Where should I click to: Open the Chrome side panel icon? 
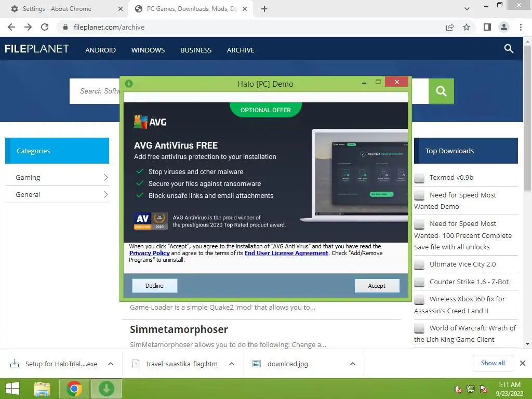[487, 27]
